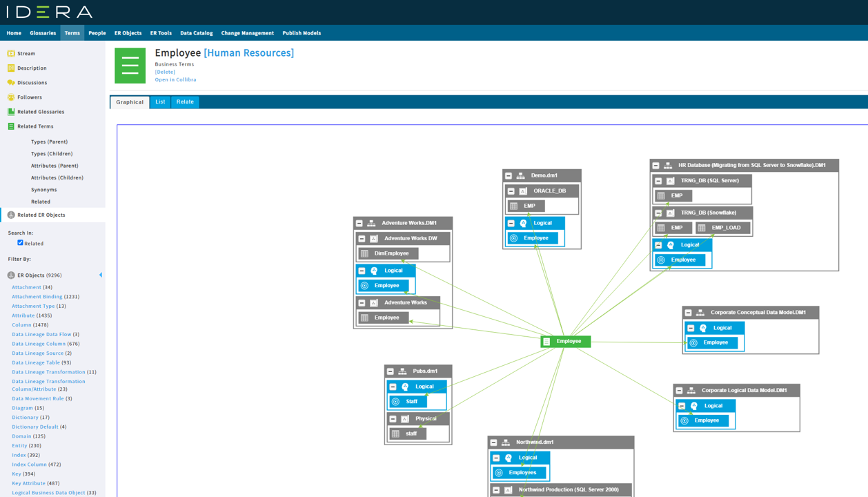Collapse the Adventure Works.DM1 group
Viewport: 868px width, 497px height.
click(359, 223)
